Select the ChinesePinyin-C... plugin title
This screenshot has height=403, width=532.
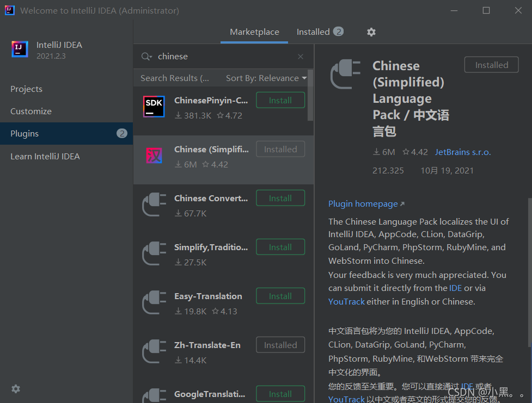[211, 100]
